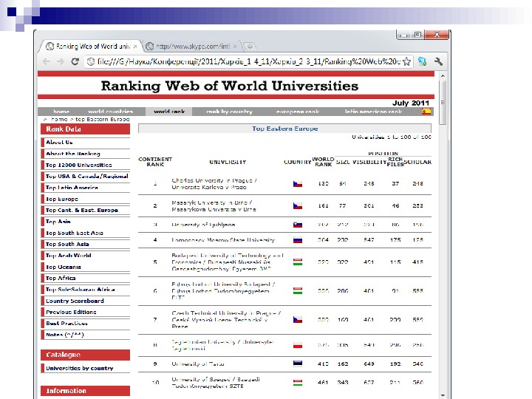Open Top South East Asia link
Image resolution: width=532 pixels, height=399 pixels.
75,233
